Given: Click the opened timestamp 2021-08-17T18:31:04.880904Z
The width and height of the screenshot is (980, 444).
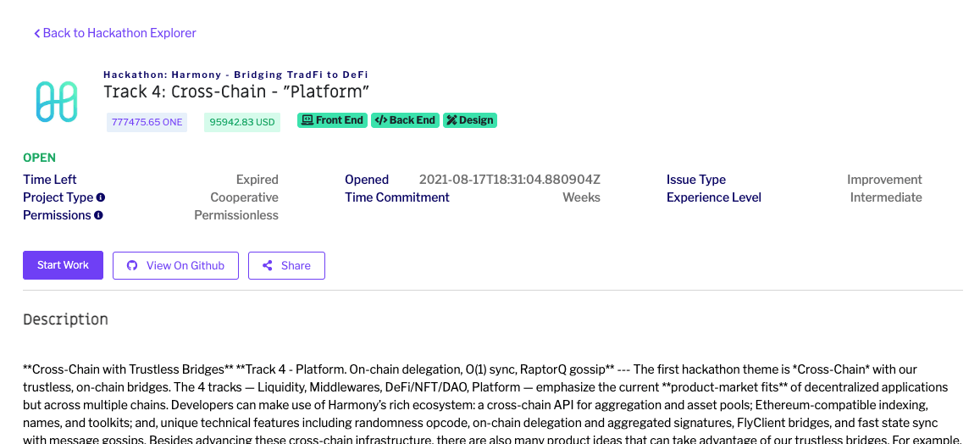Looking at the screenshot, I should coord(509,180).
